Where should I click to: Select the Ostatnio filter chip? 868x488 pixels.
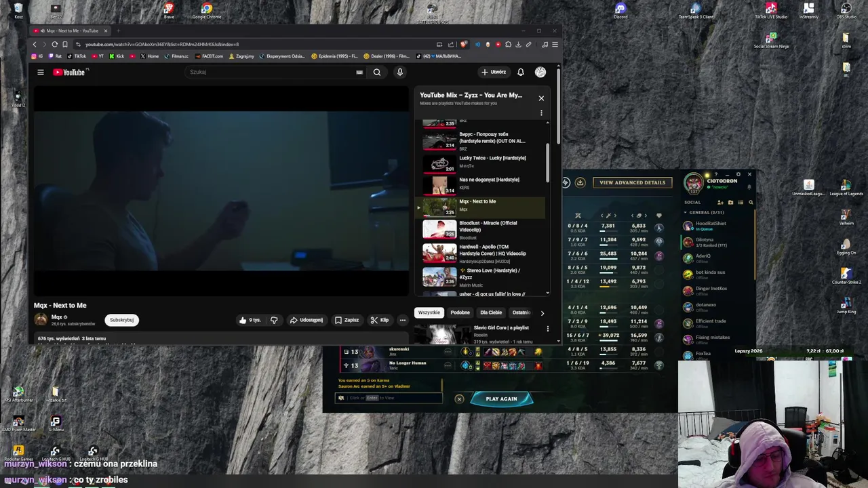521,312
